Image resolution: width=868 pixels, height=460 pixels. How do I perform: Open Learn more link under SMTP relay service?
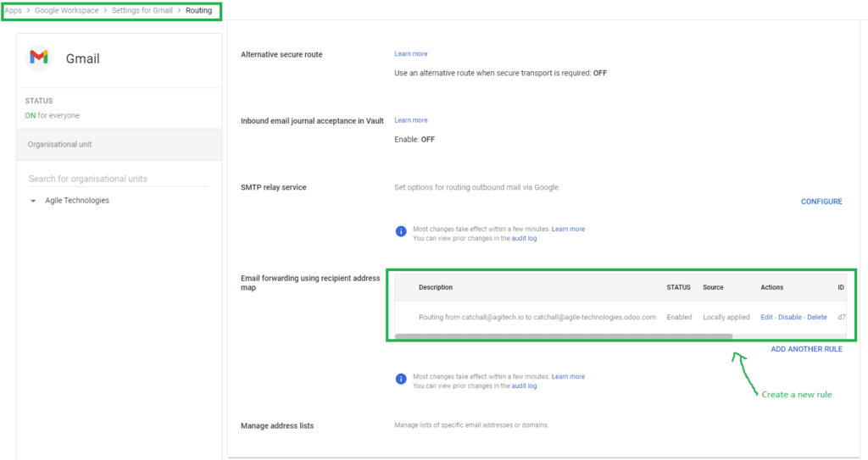pos(568,229)
